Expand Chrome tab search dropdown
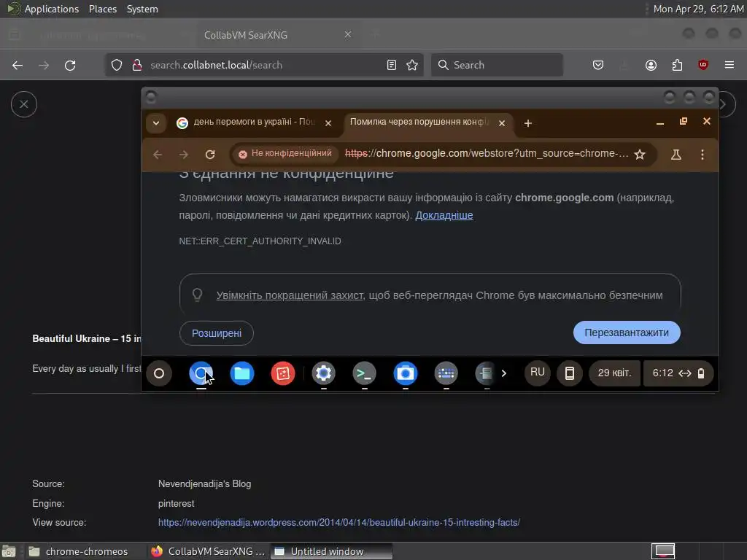The height and width of the screenshot is (560, 747). coord(156,122)
